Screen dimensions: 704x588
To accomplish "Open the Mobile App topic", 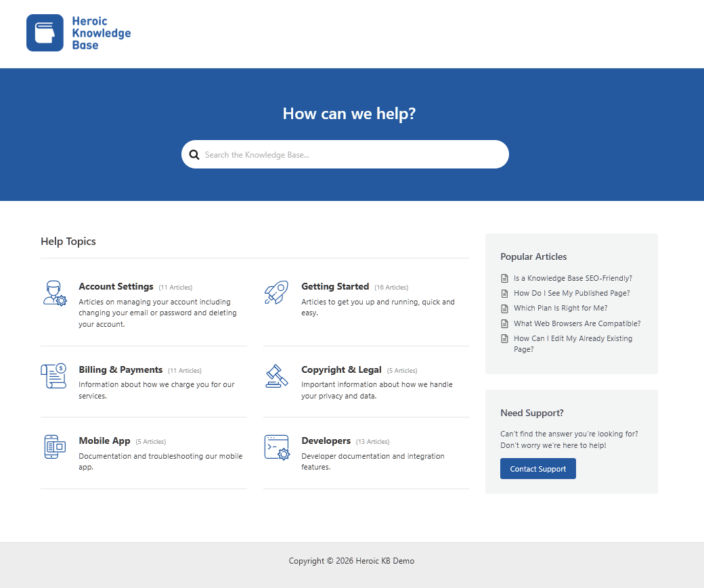I will point(104,440).
